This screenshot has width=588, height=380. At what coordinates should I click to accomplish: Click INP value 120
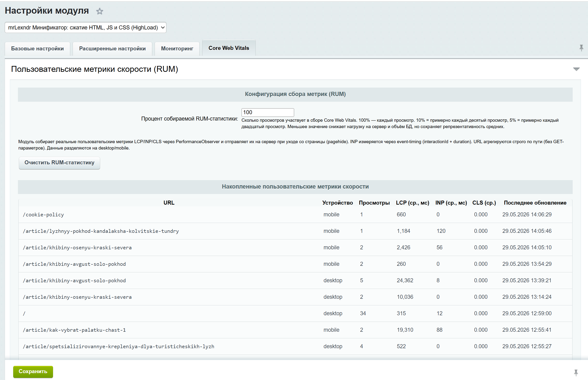pos(441,231)
